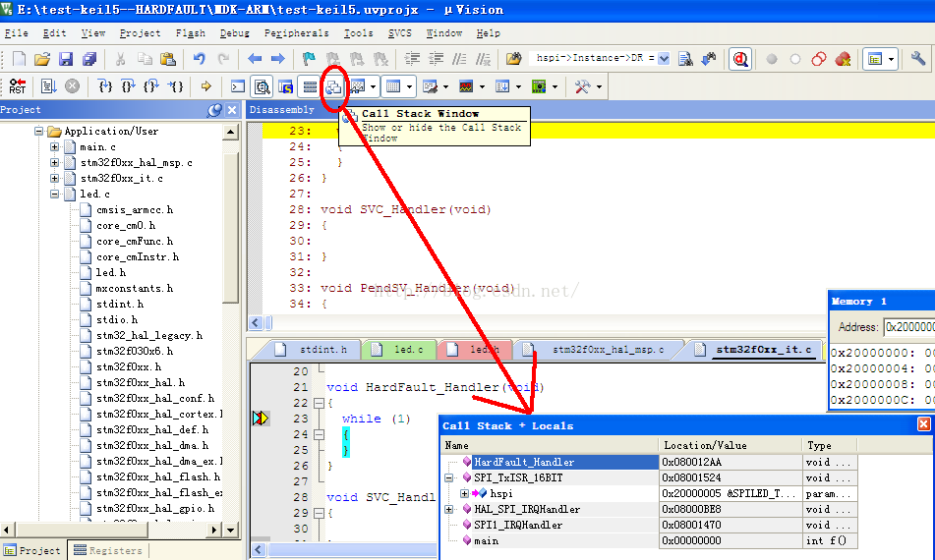Open Configuration with the wrench icon

point(917,58)
